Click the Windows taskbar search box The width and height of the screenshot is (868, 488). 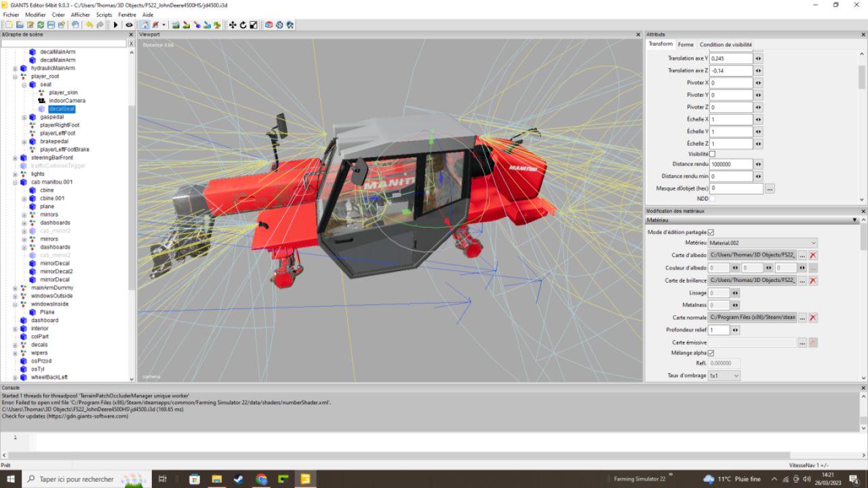point(87,479)
